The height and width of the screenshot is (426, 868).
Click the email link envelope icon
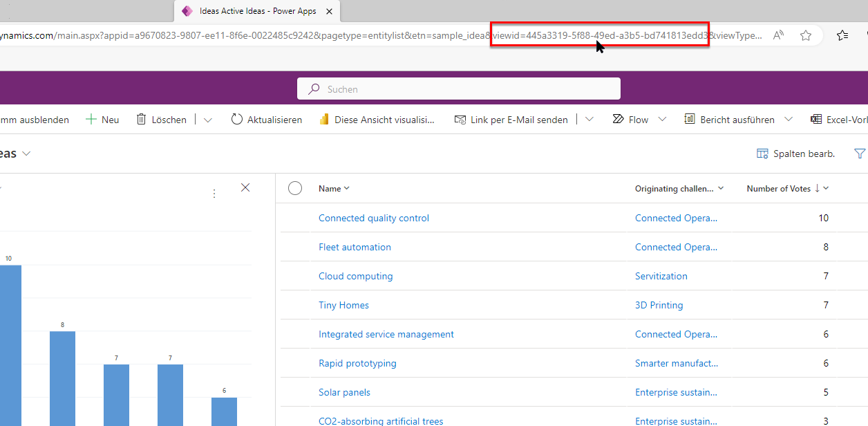tap(460, 120)
